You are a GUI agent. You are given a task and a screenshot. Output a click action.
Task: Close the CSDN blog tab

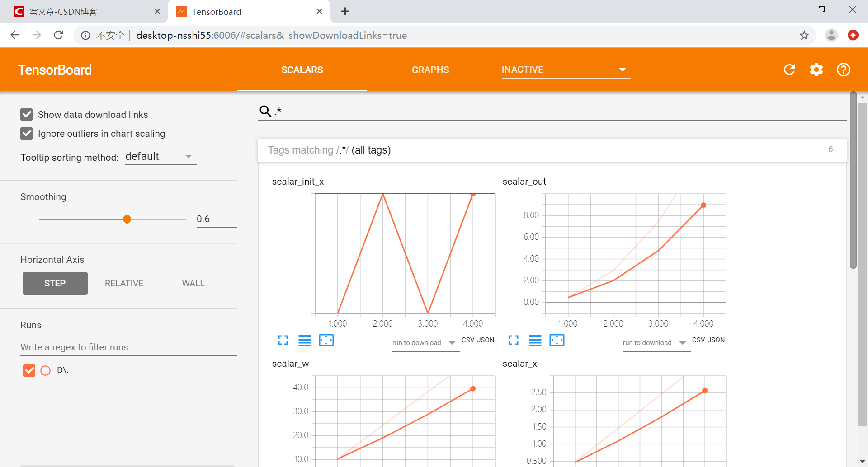pyautogui.click(x=157, y=11)
